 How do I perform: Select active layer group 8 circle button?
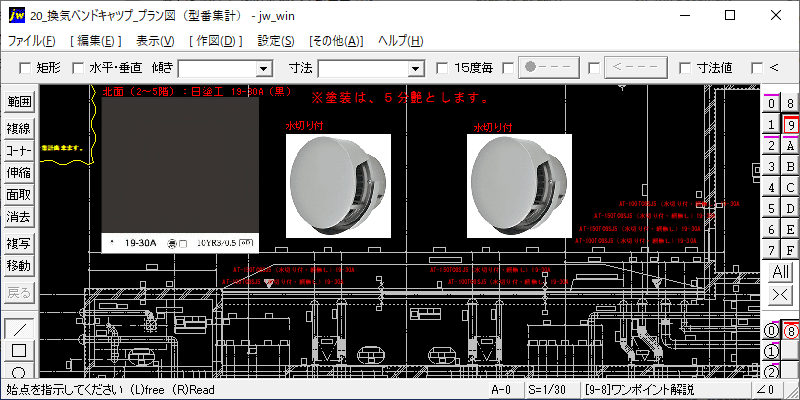pyautogui.click(x=790, y=331)
